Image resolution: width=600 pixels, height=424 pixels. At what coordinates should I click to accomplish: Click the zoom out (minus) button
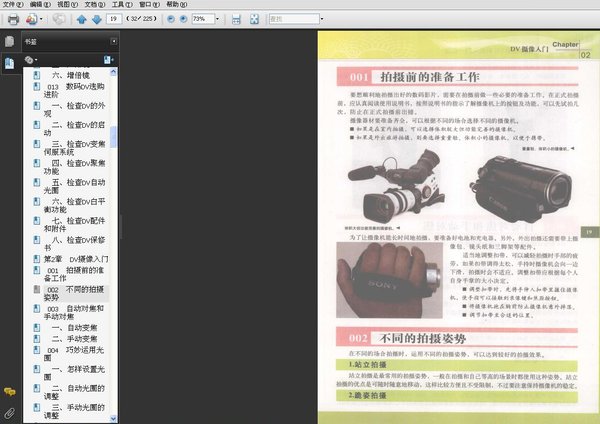click(x=171, y=19)
